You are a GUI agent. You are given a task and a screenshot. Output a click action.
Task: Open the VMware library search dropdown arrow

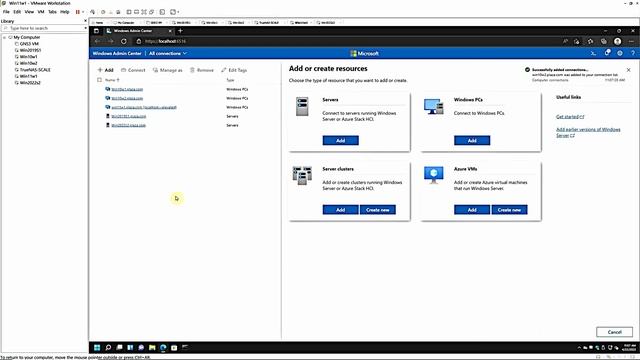pyautogui.click(x=85, y=28)
